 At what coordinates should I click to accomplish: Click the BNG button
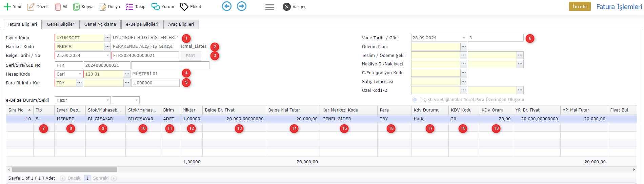[x=190, y=56]
